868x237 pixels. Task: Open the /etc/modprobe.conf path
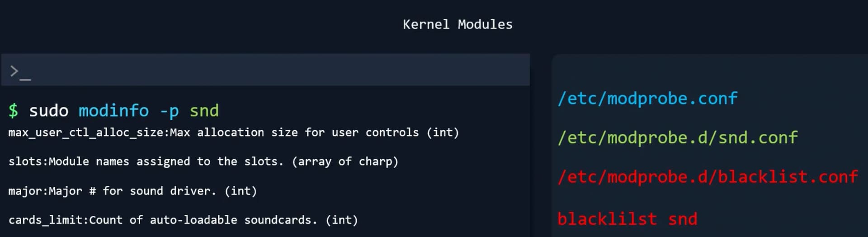(x=647, y=99)
